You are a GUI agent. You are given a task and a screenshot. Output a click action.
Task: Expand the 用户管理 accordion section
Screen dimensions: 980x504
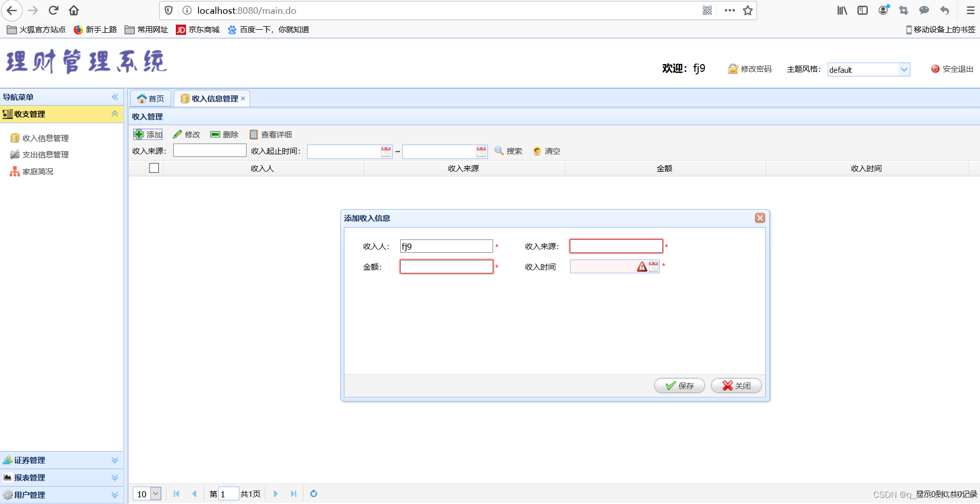coord(115,495)
